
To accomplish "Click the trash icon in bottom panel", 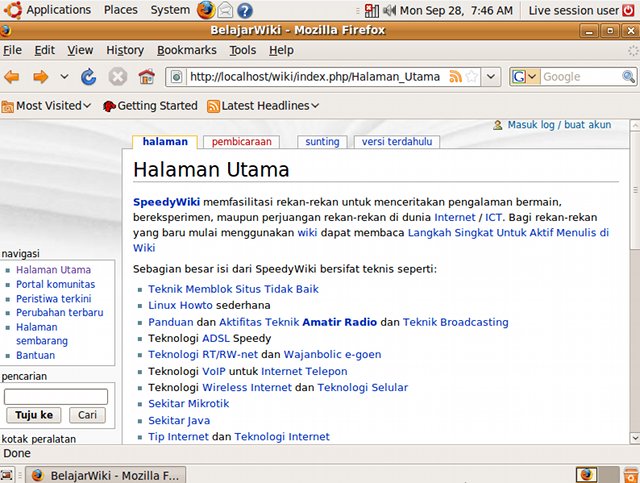I will pyautogui.click(x=631, y=476).
